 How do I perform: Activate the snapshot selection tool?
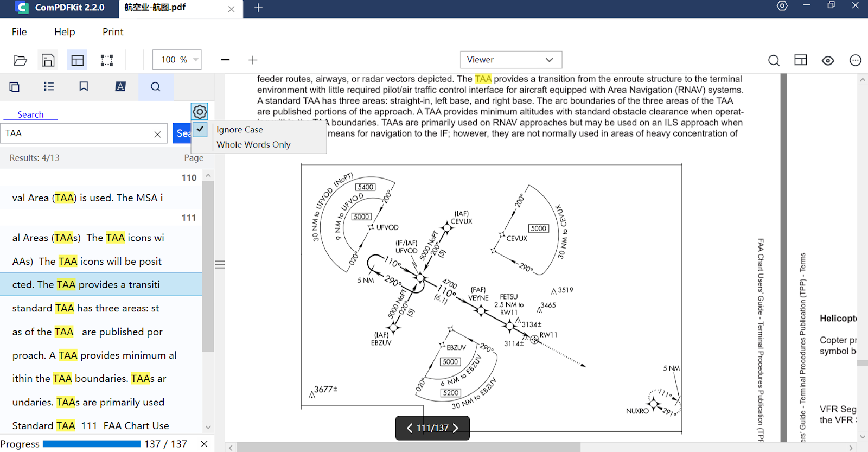coord(107,60)
